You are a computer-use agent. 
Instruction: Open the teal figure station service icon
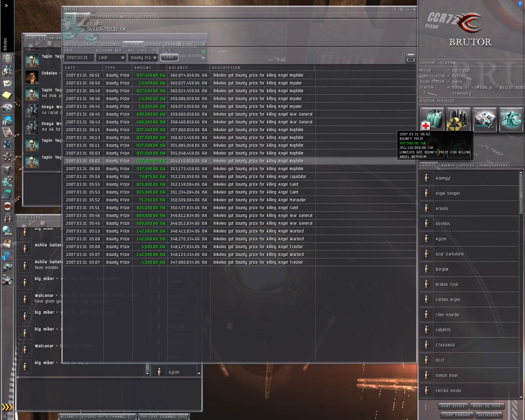[x=511, y=119]
